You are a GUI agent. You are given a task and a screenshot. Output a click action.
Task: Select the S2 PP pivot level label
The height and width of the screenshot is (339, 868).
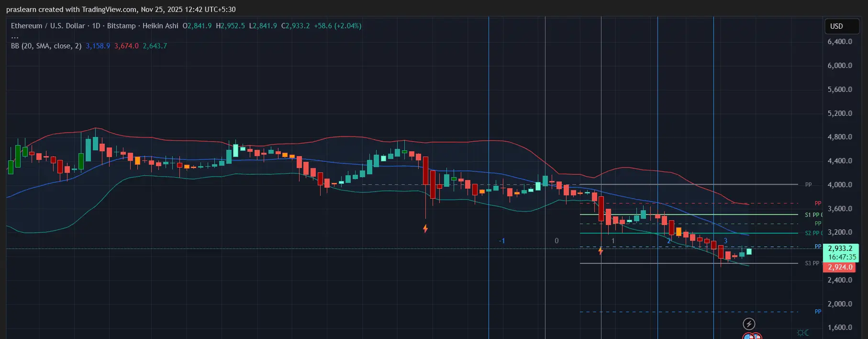(813, 233)
